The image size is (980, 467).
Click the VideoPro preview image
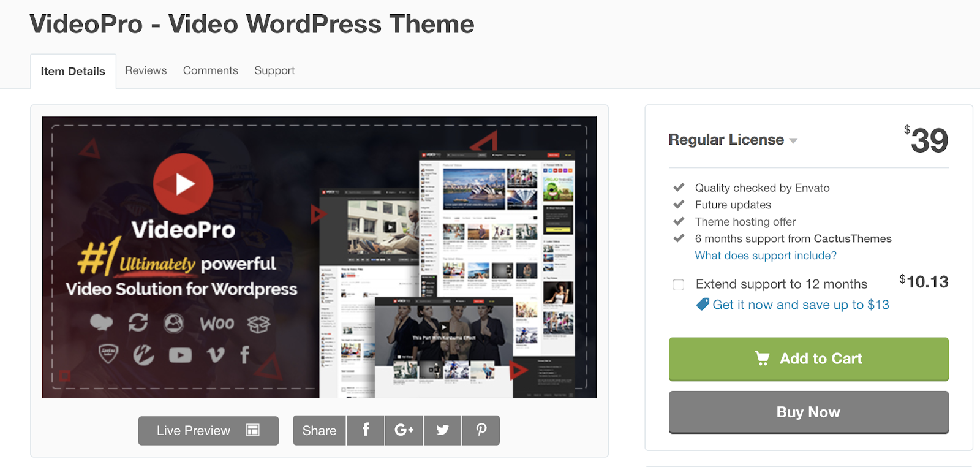click(319, 257)
